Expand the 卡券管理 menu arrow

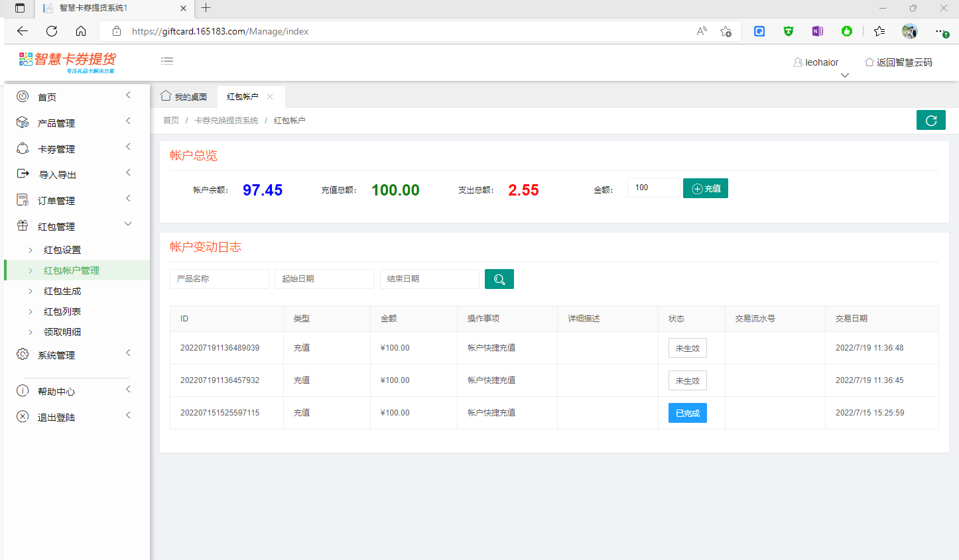[128, 147]
